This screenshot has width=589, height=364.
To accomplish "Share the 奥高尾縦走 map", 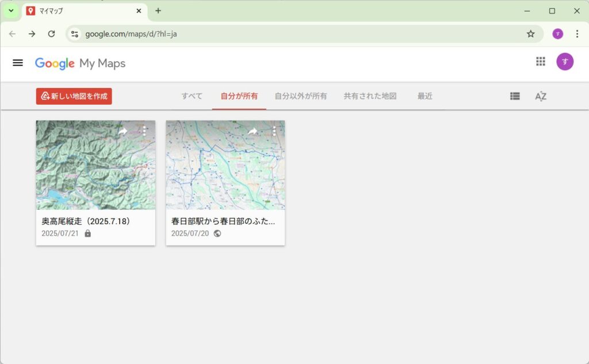I will pos(123,131).
